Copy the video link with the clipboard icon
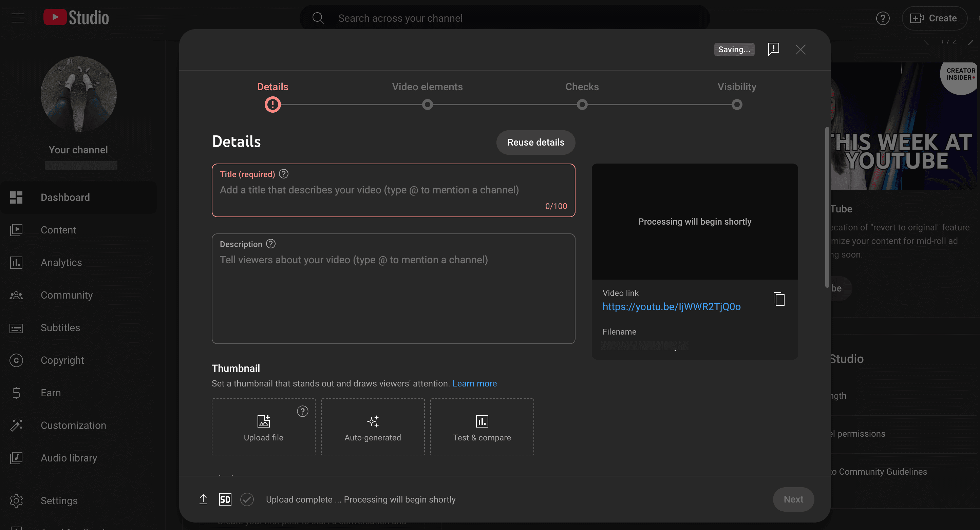The width and height of the screenshot is (980, 530). 779,299
